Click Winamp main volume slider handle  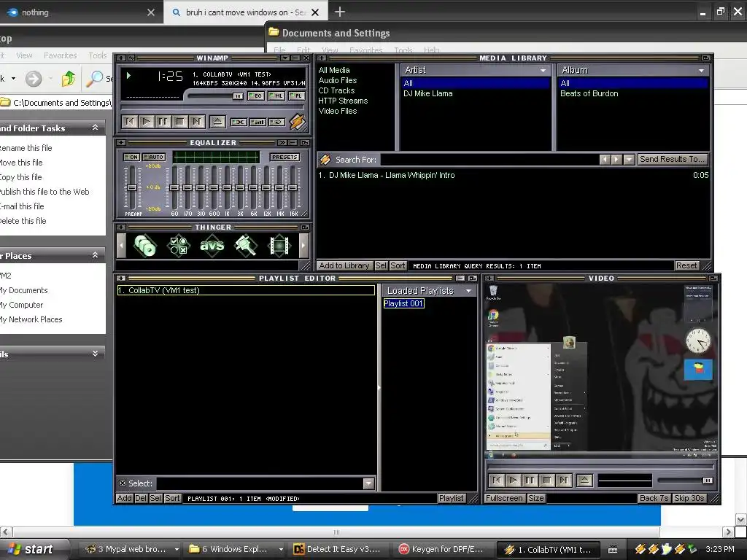tap(238, 96)
